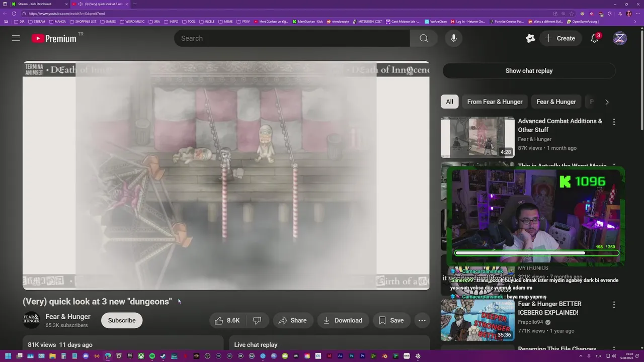Viewport: 644px width, 362px height.
Task: Open the STREAM bookmarks folder
Action: coord(37,22)
